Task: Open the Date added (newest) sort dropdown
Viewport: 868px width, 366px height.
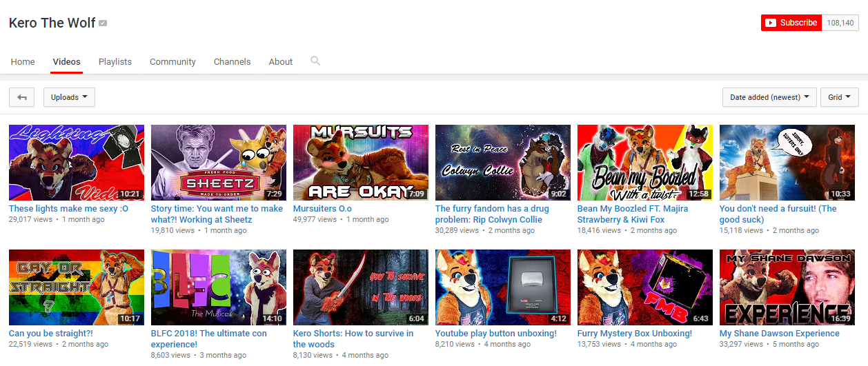Action: pyautogui.click(x=769, y=97)
